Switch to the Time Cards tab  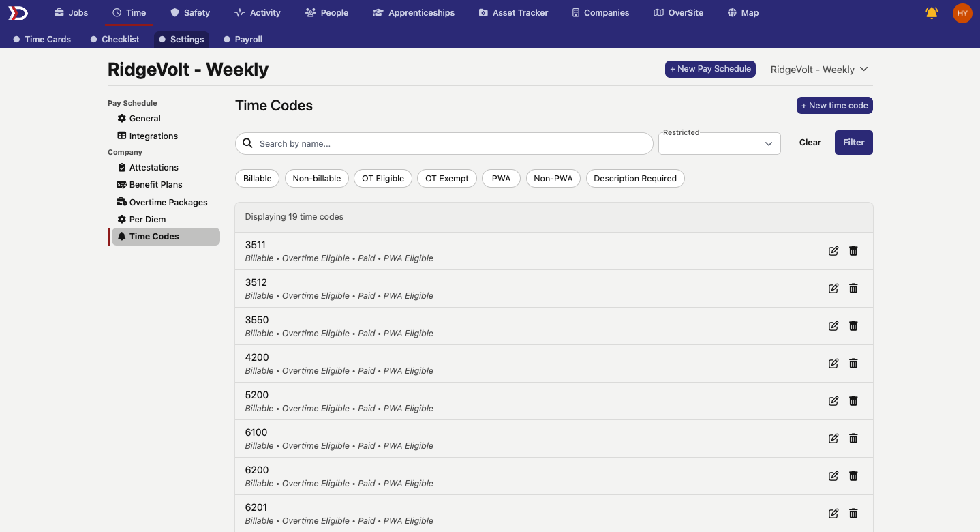point(42,39)
